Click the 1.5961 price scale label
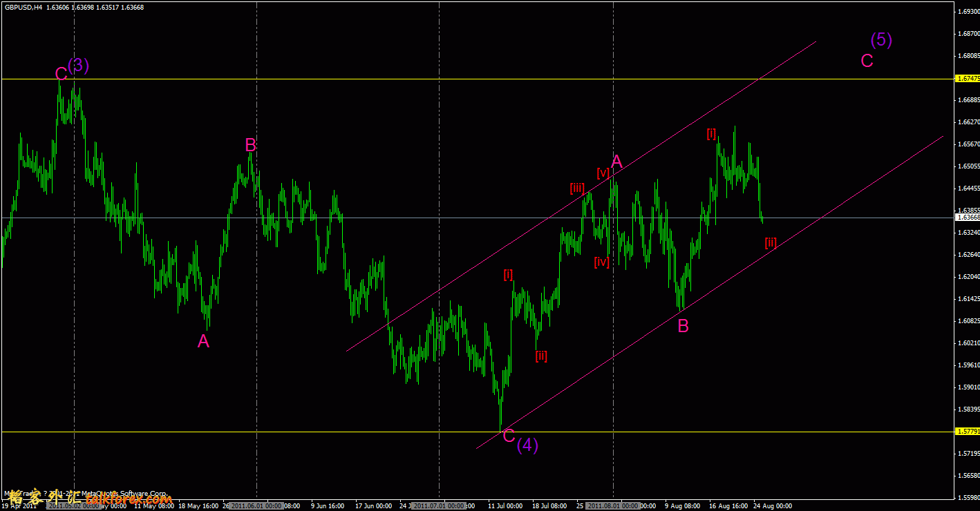The height and width of the screenshot is (511, 980). pyautogui.click(x=968, y=365)
